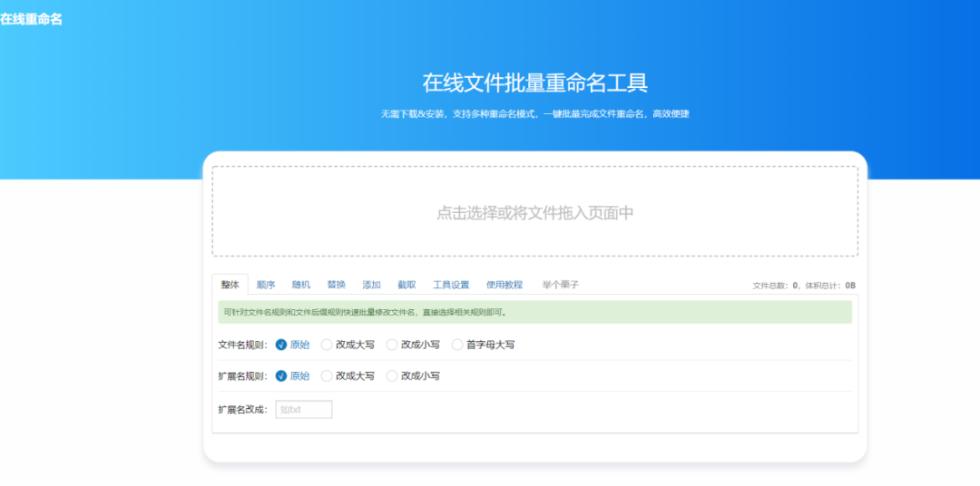Select 原始 for 文件名规则

292,345
